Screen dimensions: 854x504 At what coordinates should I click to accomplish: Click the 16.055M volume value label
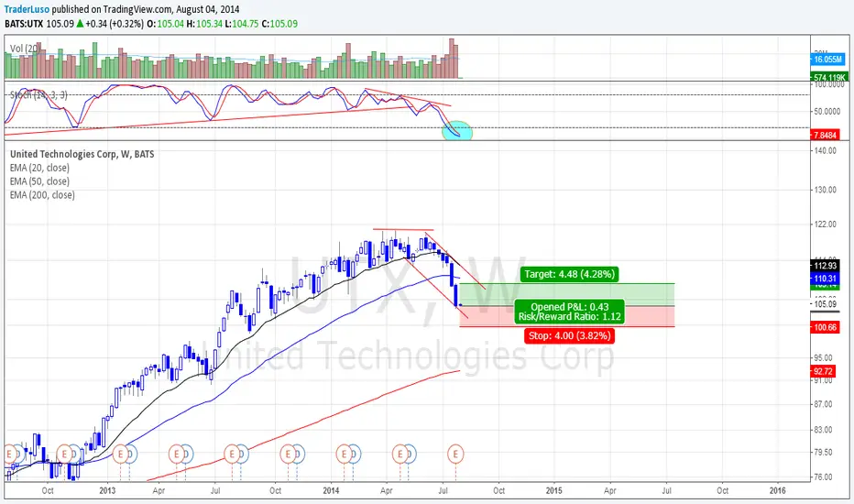[827, 59]
